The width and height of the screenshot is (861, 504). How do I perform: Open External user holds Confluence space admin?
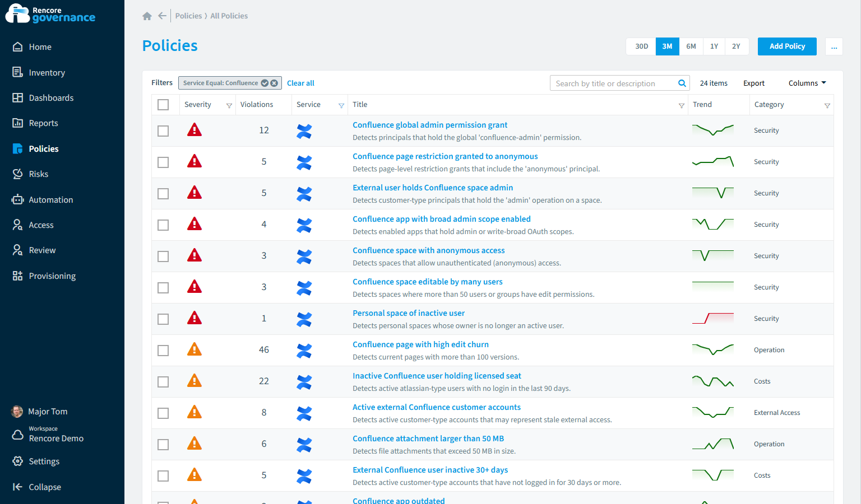(433, 188)
